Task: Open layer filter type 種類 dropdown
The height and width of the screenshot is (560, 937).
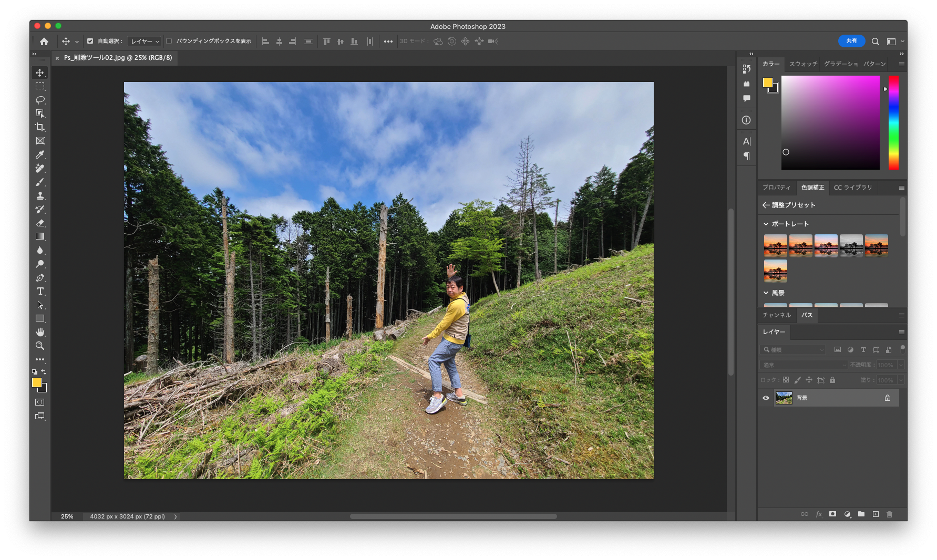Action: coord(794,349)
